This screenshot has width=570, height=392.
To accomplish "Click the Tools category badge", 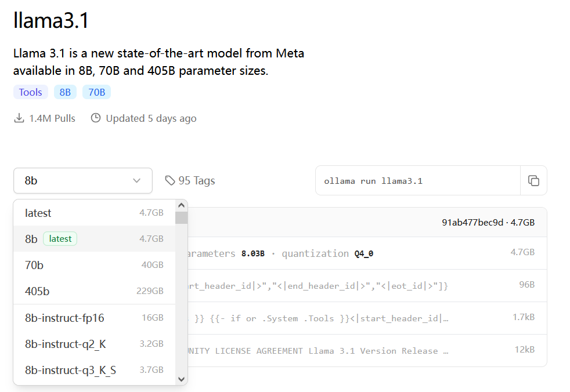I will 31,92.
